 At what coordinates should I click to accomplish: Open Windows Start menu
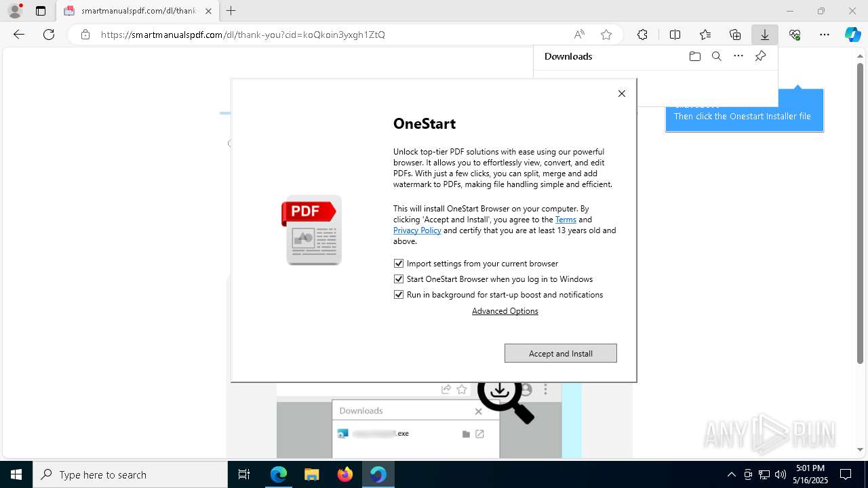click(16, 474)
